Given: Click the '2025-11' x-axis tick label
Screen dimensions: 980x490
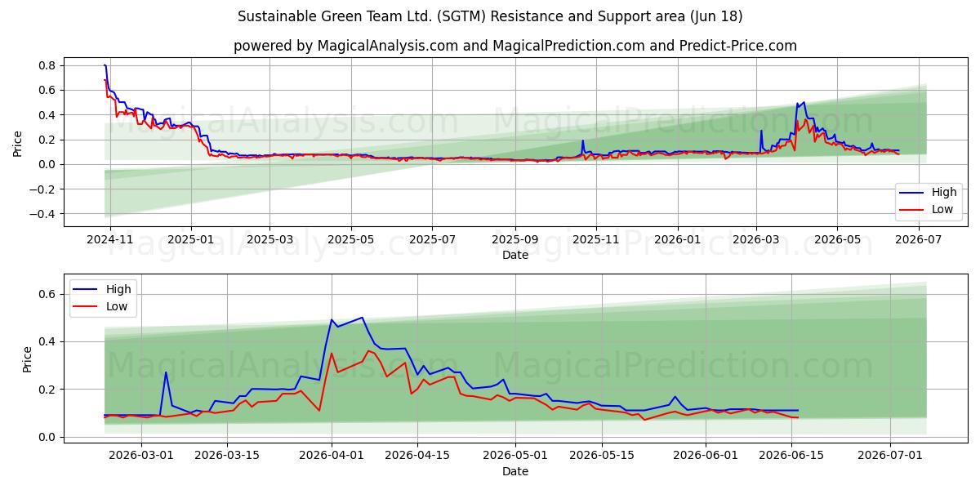Looking at the screenshot, I should 596,239.
